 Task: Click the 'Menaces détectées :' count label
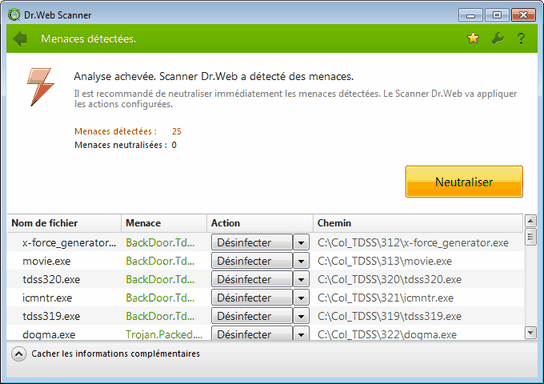click(115, 131)
